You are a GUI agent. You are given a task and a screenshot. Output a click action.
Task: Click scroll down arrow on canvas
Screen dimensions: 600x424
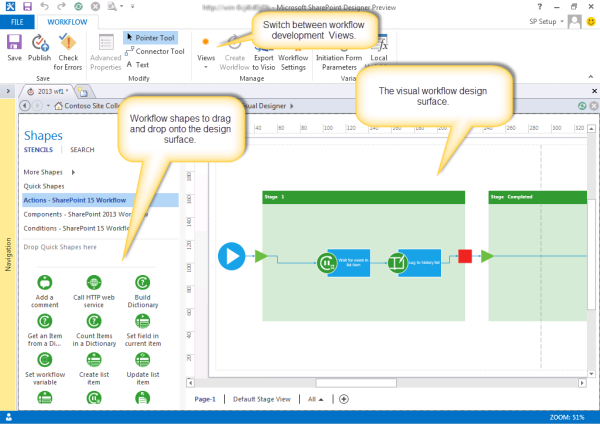click(591, 373)
